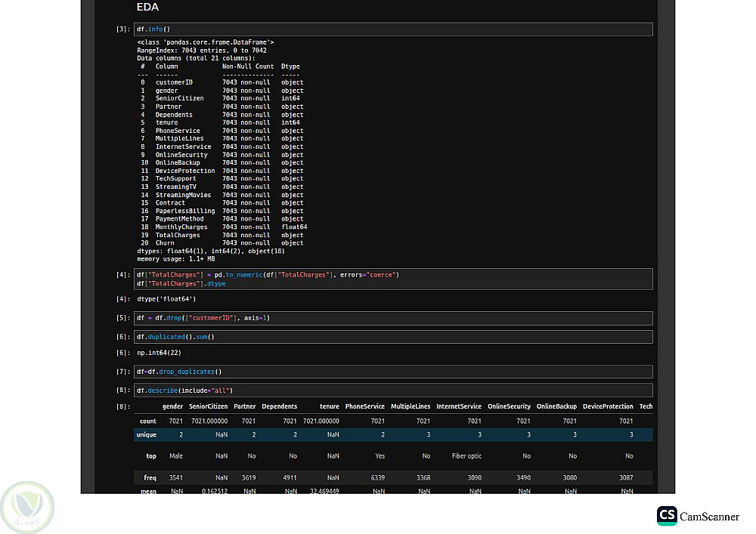Click the [3]: cell prompt

[123, 29]
